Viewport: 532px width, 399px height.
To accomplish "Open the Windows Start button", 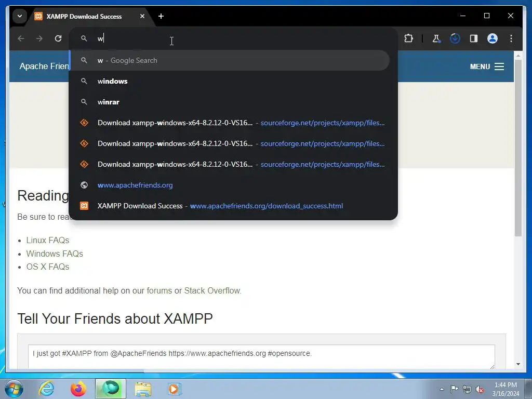I will point(14,389).
